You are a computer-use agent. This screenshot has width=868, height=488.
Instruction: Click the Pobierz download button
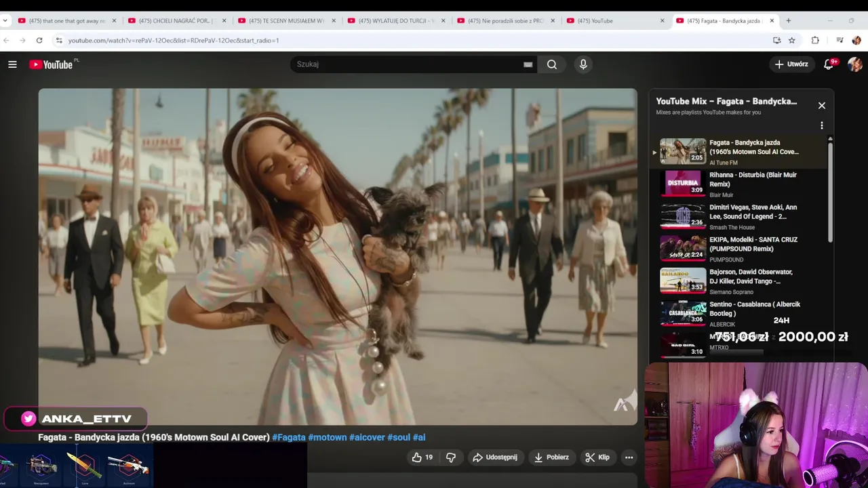tap(551, 457)
